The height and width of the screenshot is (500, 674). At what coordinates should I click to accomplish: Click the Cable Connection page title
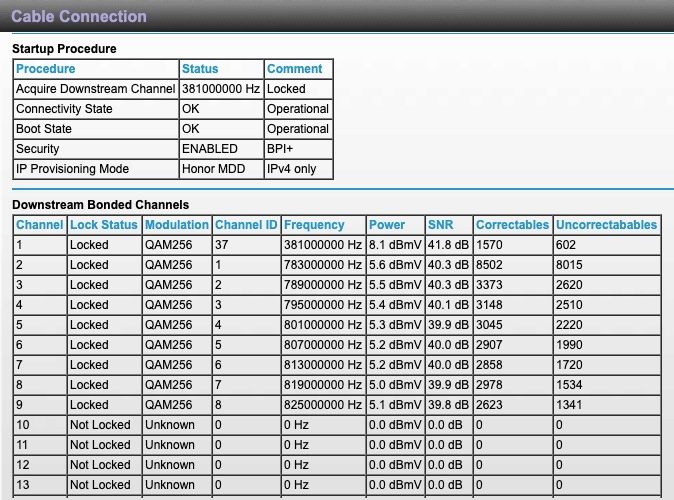pyautogui.click(x=78, y=17)
